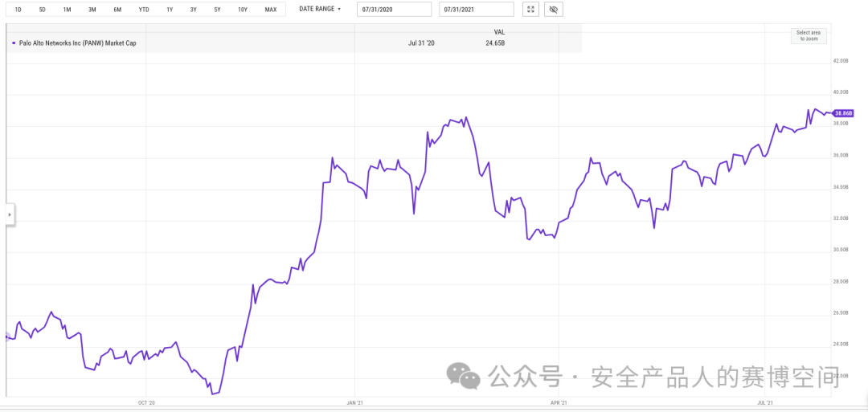Show the MAX time range

pos(271,10)
